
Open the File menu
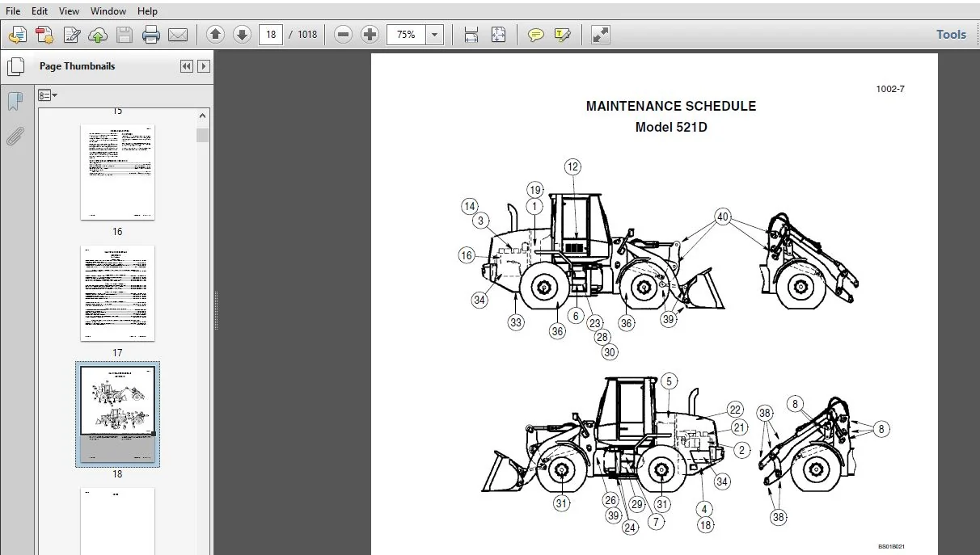13,11
